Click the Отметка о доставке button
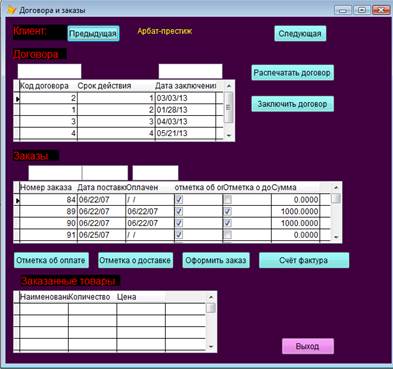This screenshot has height=369, width=393. click(x=136, y=260)
